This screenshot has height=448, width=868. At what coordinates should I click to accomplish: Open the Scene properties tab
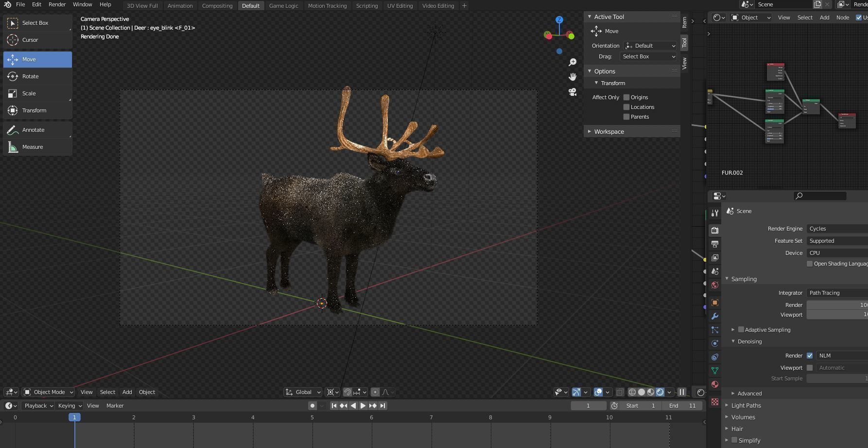(x=715, y=271)
